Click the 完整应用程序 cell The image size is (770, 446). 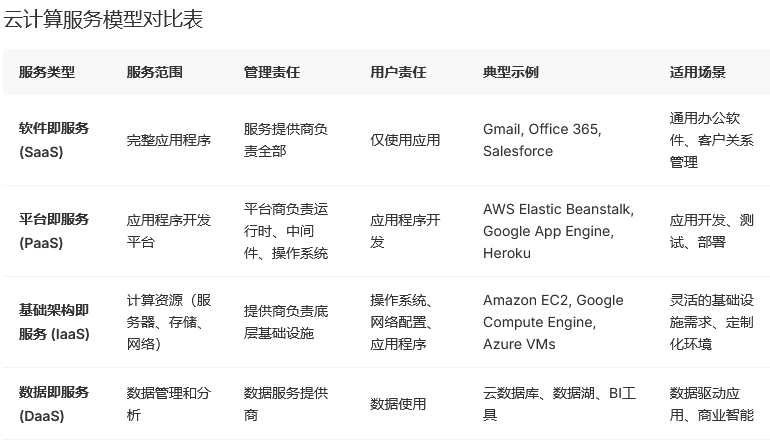169,140
